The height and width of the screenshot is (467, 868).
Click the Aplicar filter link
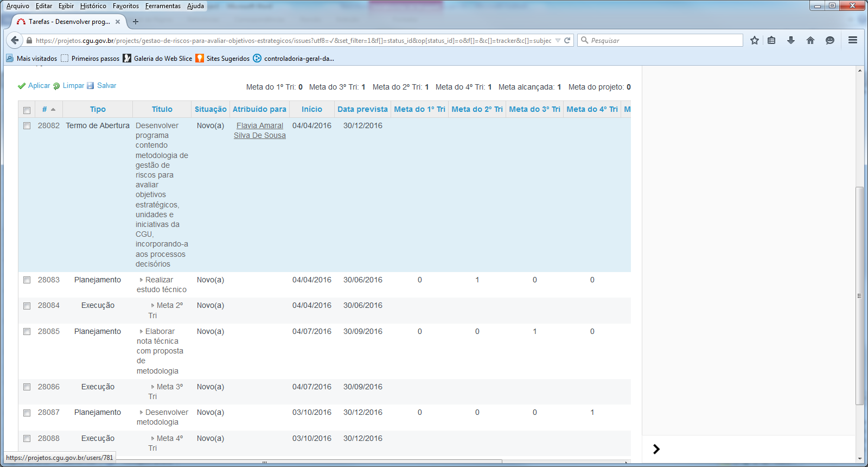[39, 86]
